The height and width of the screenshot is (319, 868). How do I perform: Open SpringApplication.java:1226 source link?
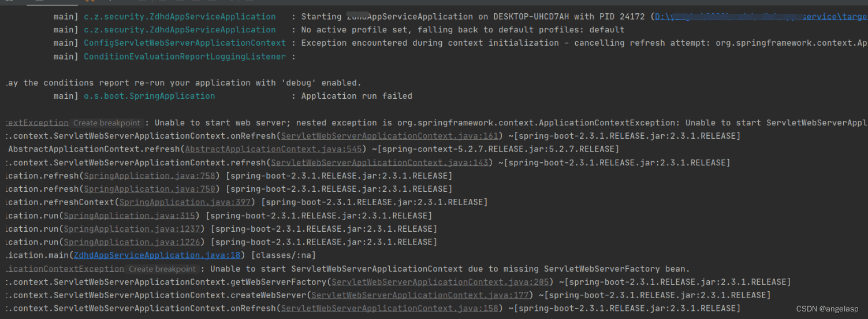coord(132,242)
